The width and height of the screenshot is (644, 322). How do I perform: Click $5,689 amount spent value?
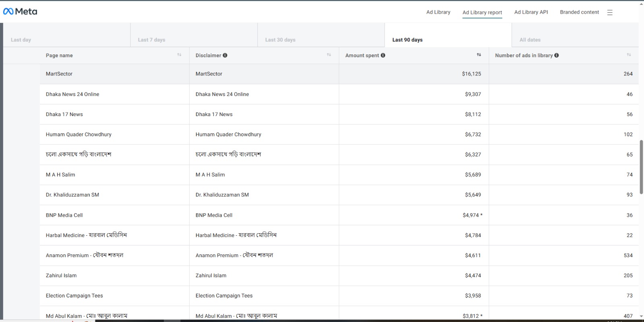(473, 175)
